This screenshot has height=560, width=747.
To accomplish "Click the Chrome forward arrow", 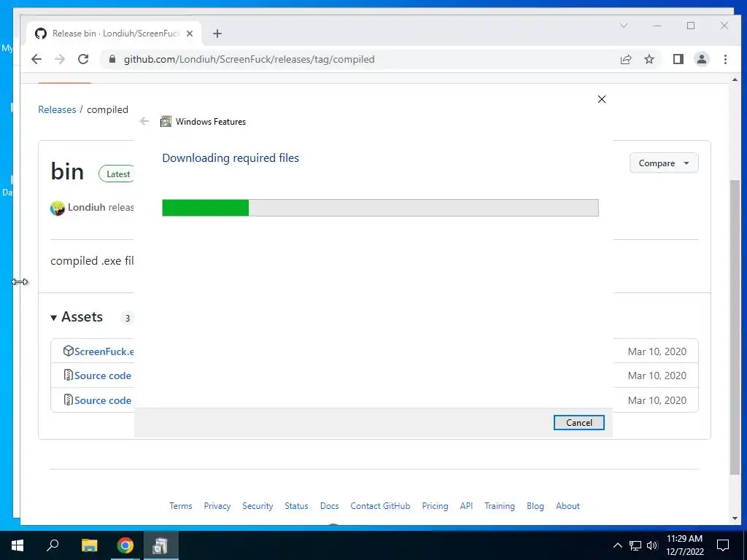I will coord(60,59).
